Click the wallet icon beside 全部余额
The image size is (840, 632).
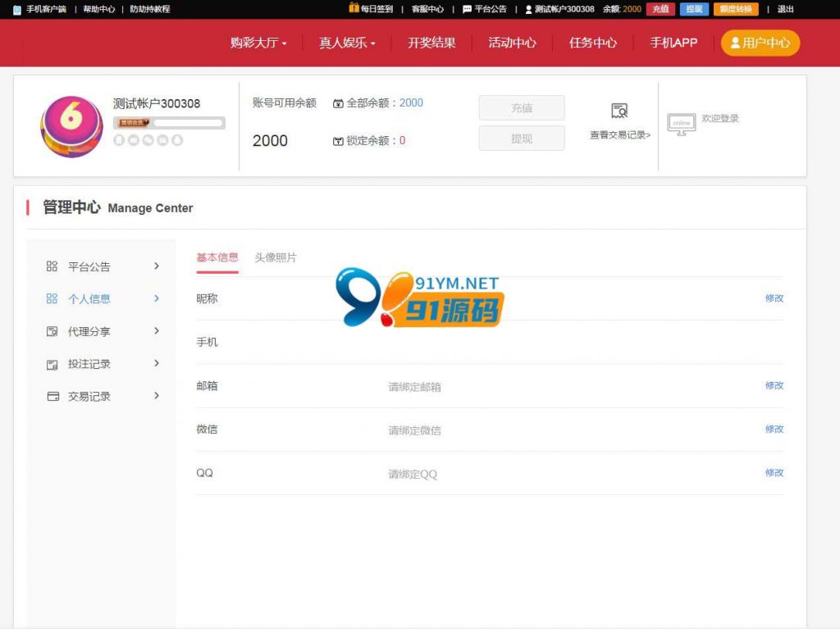click(338, 103)
